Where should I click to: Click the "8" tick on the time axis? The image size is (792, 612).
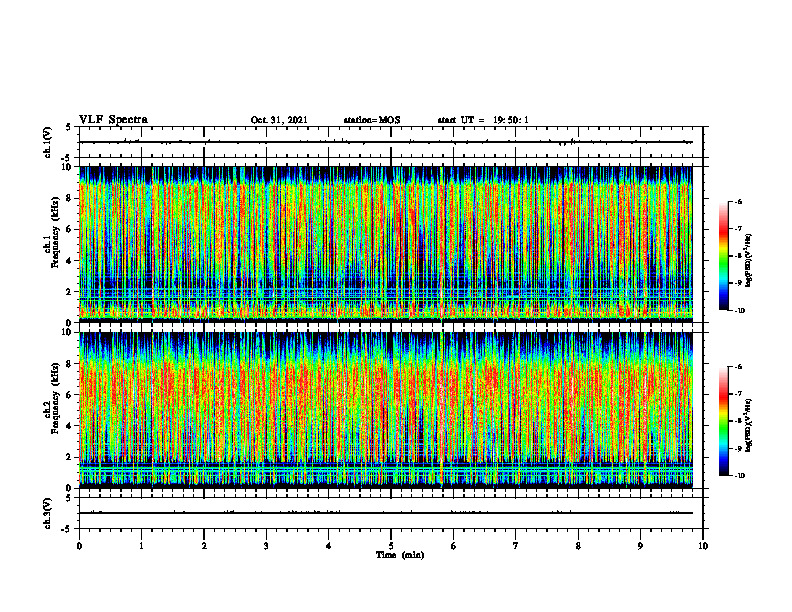coord(578,546)
